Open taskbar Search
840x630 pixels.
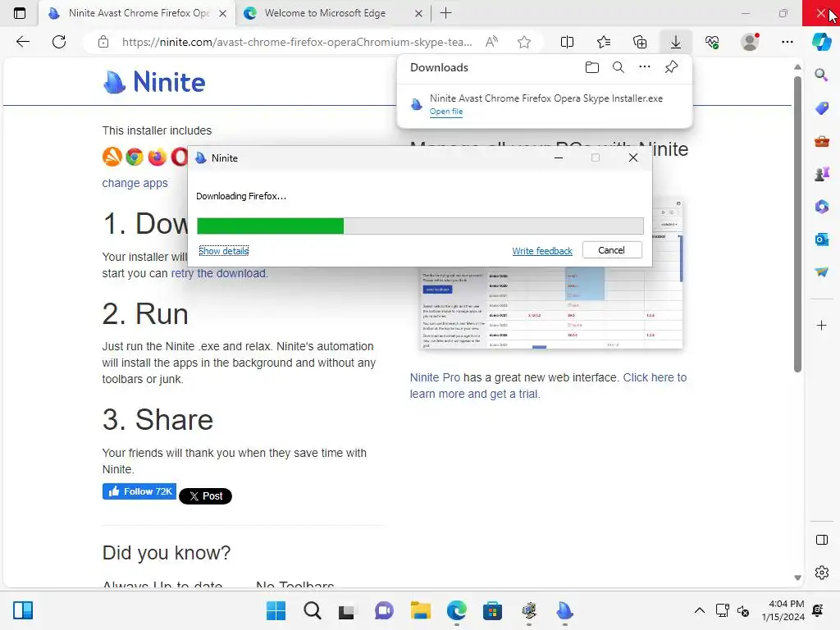(313, 610)
